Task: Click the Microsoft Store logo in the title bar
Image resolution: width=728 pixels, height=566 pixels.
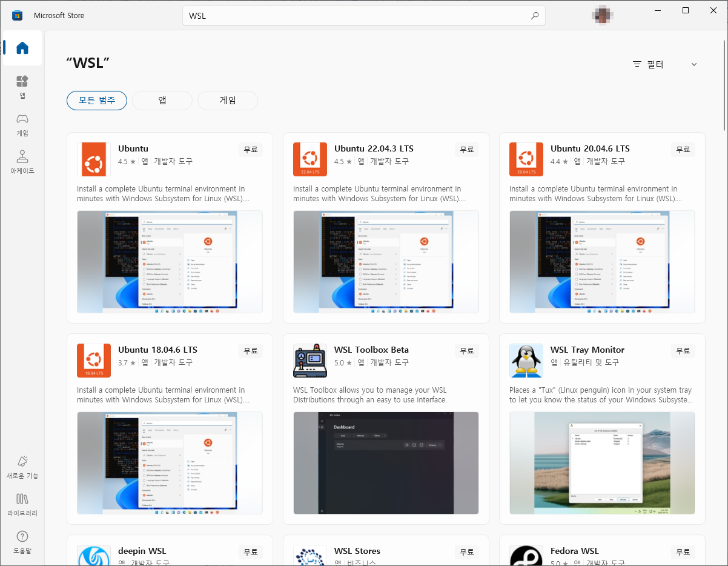Action: (x=17, y=15)
